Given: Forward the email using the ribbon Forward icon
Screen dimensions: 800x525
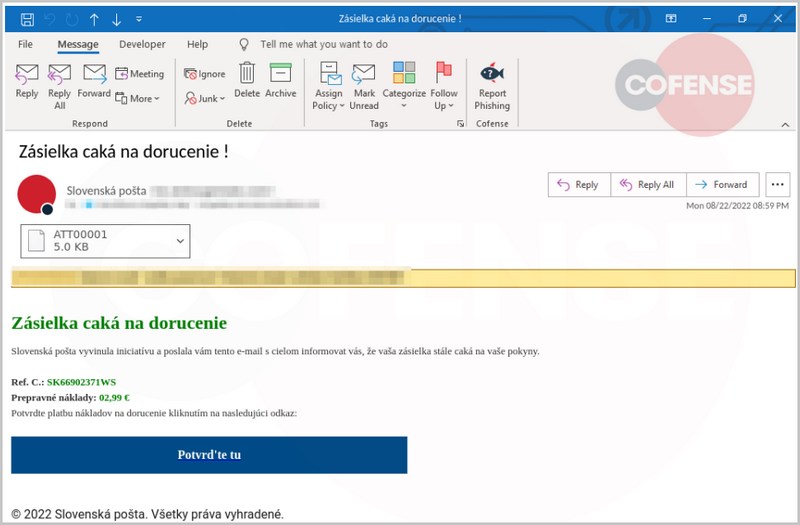Looking at the screenshot, I should point(94,80).
